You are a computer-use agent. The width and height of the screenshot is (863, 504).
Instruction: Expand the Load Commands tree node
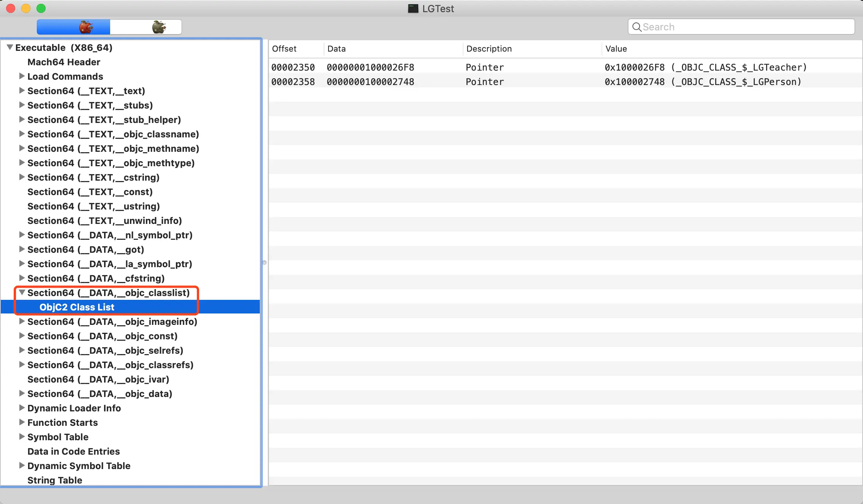pos(22,76)
